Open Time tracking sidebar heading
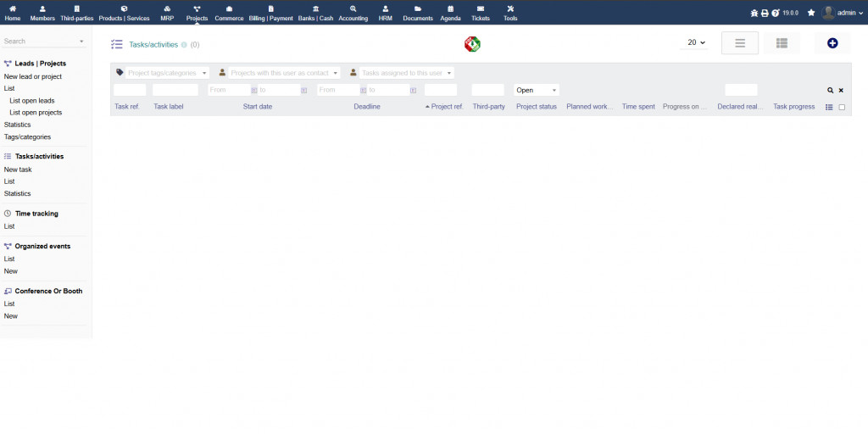 (x=36, y=214)
